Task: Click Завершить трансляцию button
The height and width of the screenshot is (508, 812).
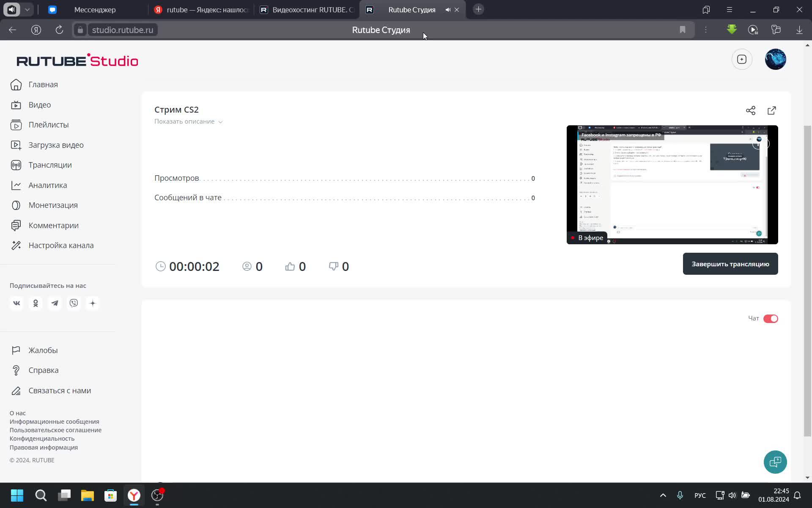Action: 730,264
